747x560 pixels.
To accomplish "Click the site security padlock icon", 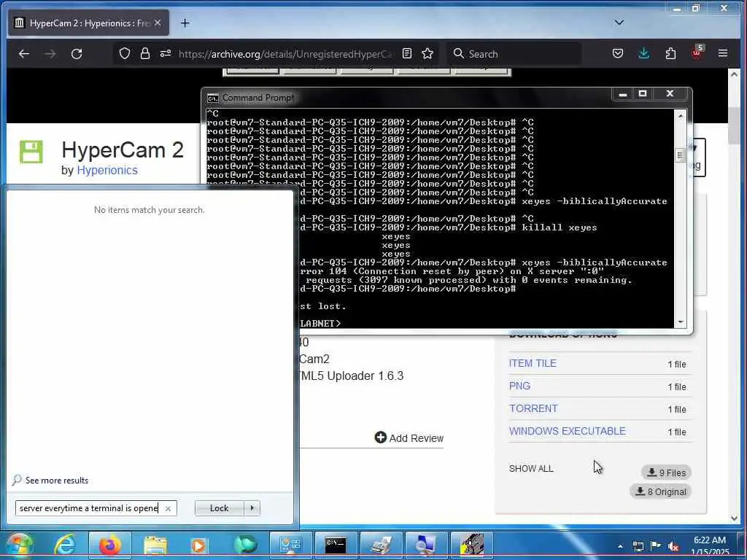I will [x=145, y=54].
